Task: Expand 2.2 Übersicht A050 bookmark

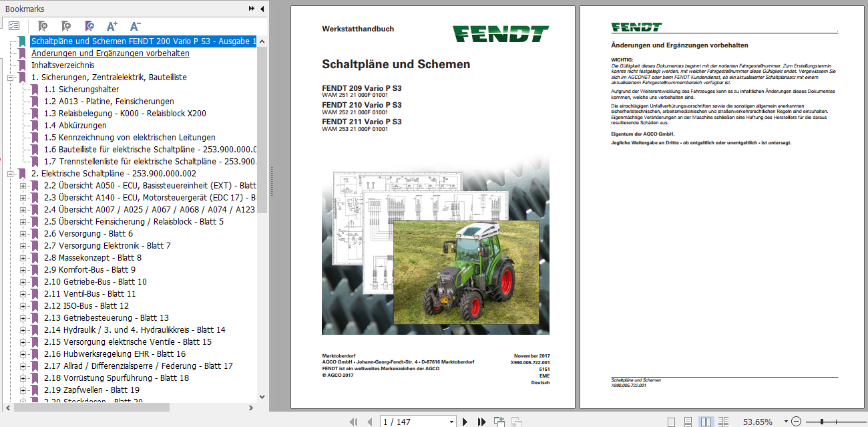Action: tap(23, 186)
